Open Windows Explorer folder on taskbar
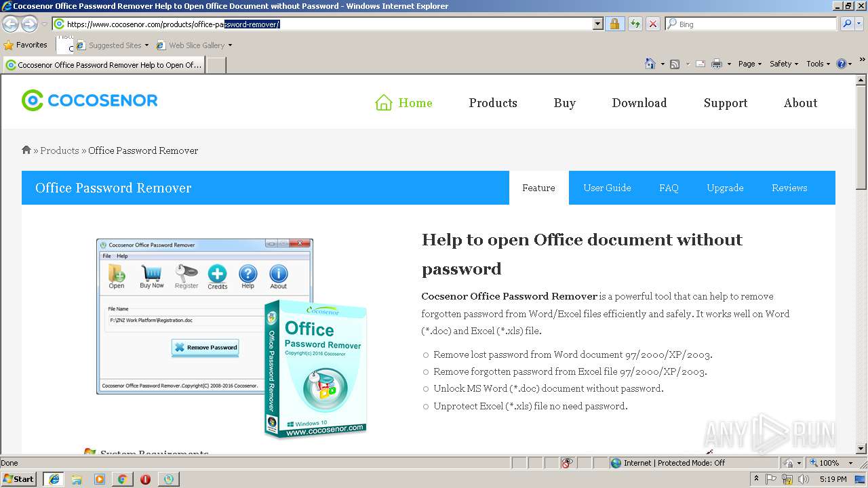The width and height of the screenshot is (868, 488). [x=77, y=479]
